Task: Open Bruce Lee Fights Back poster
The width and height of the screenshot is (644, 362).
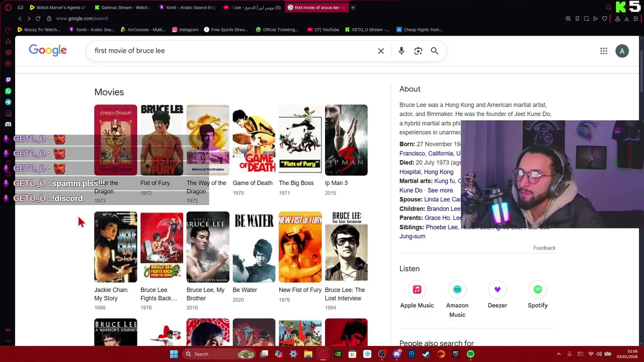Action: (162, 247)
